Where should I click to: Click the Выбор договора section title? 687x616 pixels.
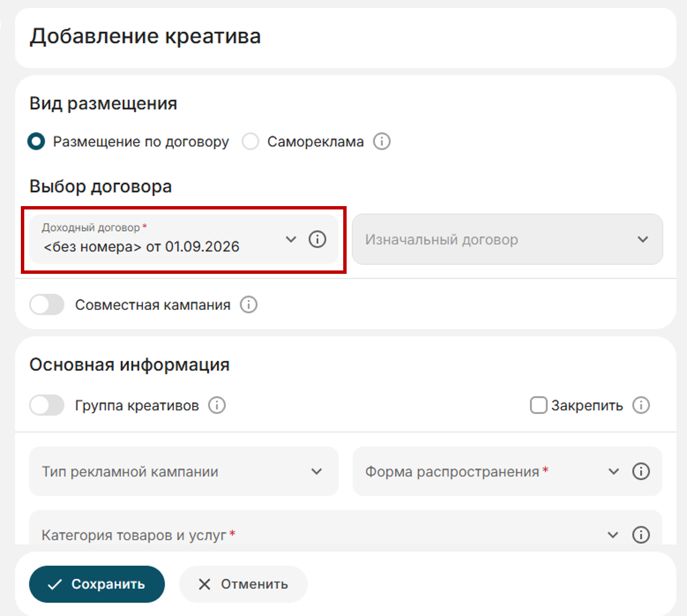click(x=100, y=187)
